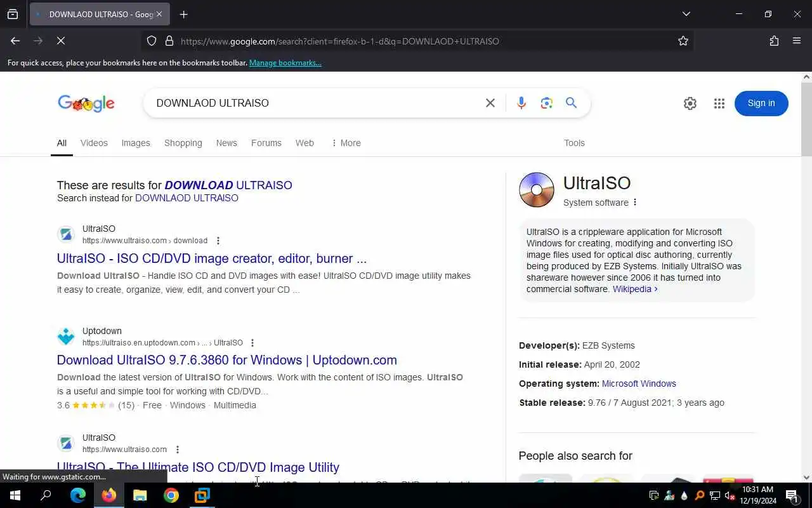This screenshot has height=508, width=812.
Task: Launch Microsoft Edge from taskbar
Action: click(77, 495)
